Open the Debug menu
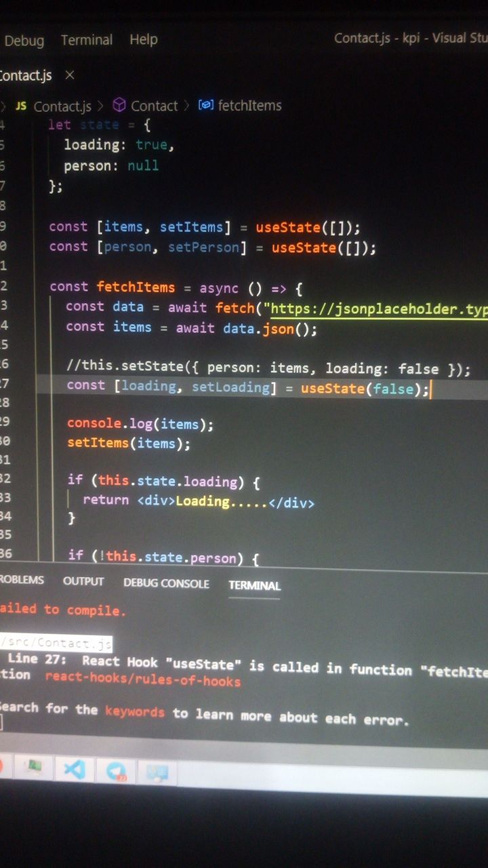The width and height of the screenshot is (488, 868). [x=24, y=41]
